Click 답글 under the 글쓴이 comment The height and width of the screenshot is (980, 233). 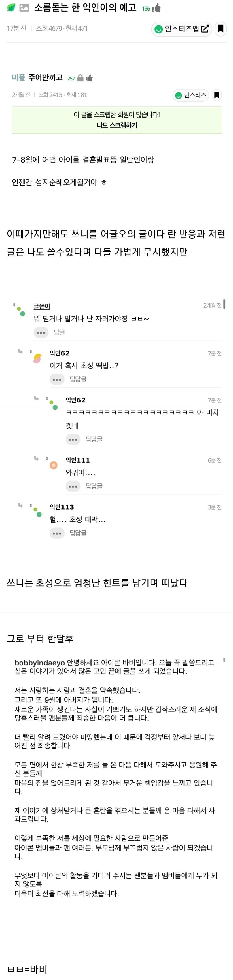[59, 332]
